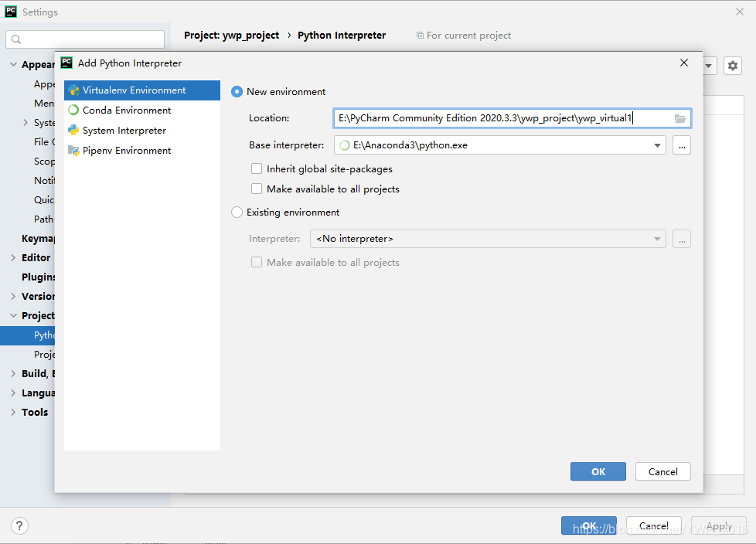Click OK in the Settings window
The height and width of the screenshot is (544, 756).
click(589, 525)
